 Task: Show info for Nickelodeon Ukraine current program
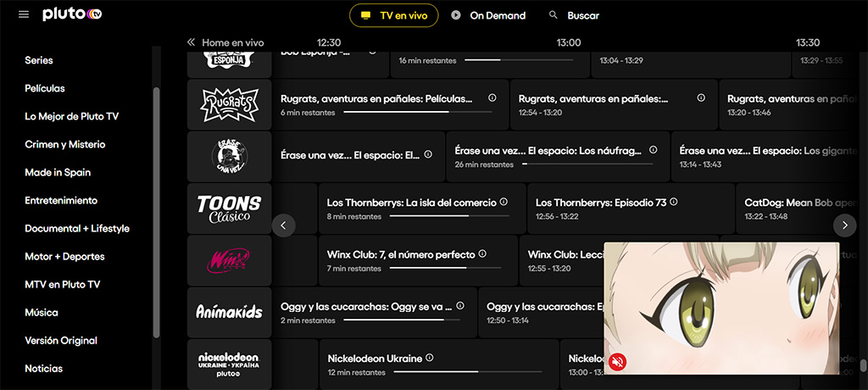(429, 357)
